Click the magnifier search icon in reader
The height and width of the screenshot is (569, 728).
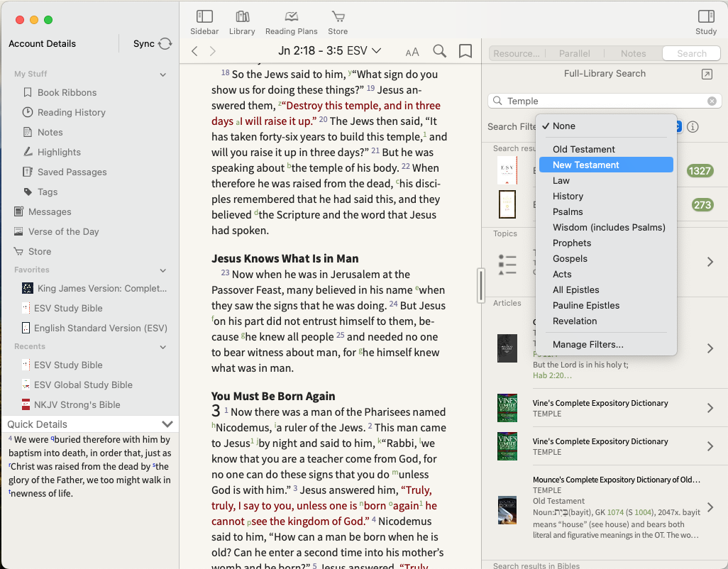440,51
